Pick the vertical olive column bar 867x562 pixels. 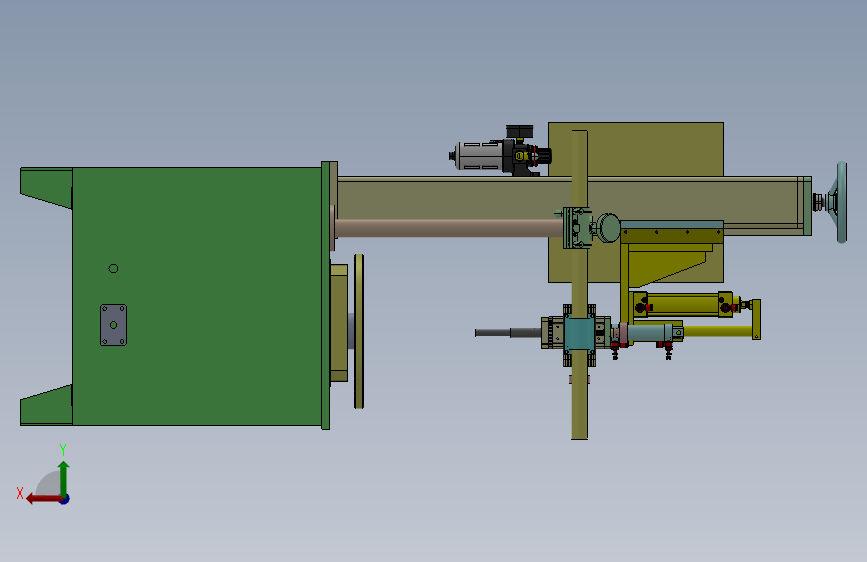[579, 285]
